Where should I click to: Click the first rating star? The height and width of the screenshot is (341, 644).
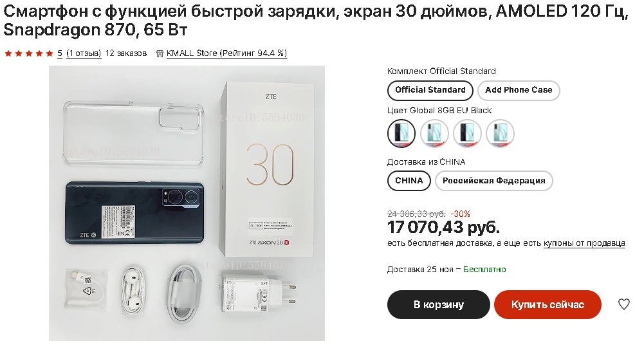[x=8, y=53]
